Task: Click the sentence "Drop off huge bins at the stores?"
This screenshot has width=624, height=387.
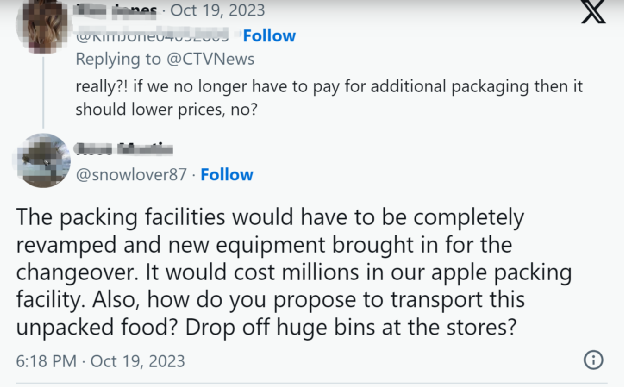Action: [x=351, y=328]
